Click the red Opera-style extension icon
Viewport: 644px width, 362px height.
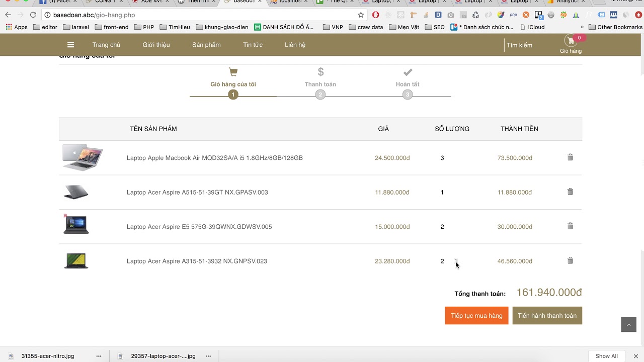click(x=375, y=15)
